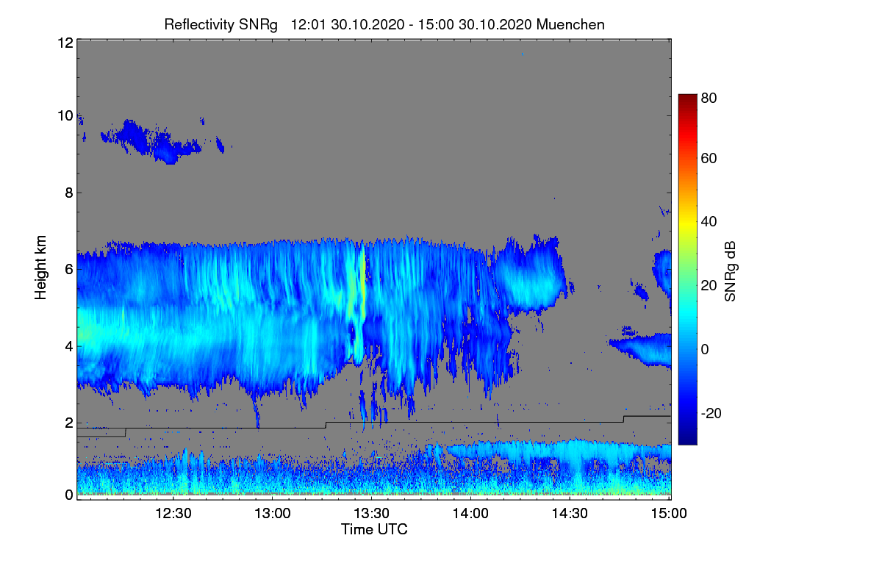Image resolution: width=882 pixels, height=588 pixels.
Task: Click the colorbar value '20'
Action: (x=709, y=286)
